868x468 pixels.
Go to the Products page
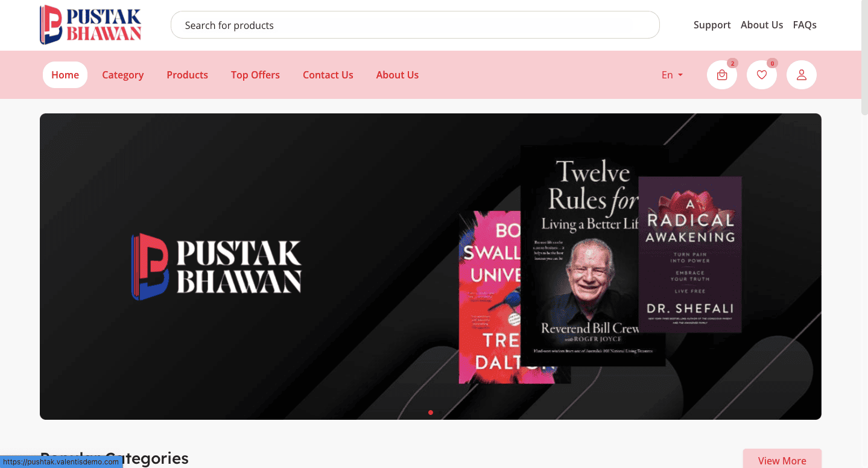pos(187,75)
